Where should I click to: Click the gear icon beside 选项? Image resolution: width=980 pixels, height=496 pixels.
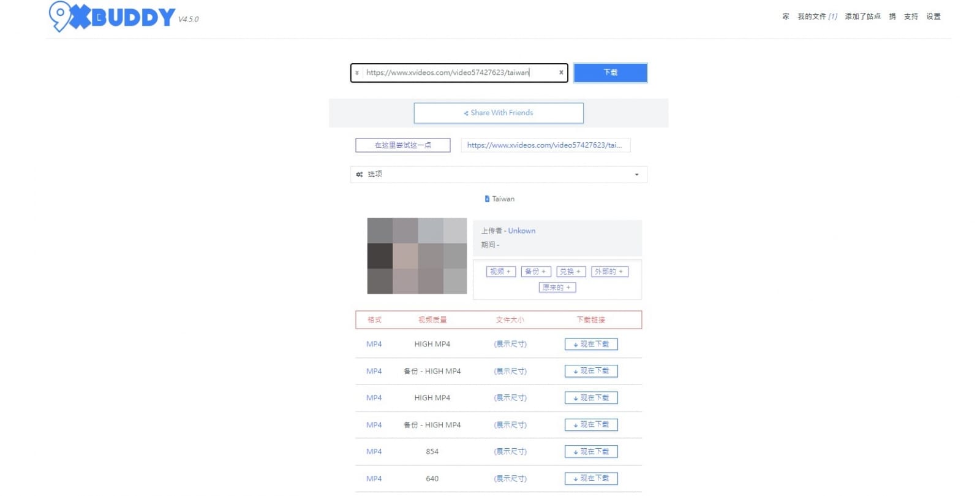tap(360, 175)
